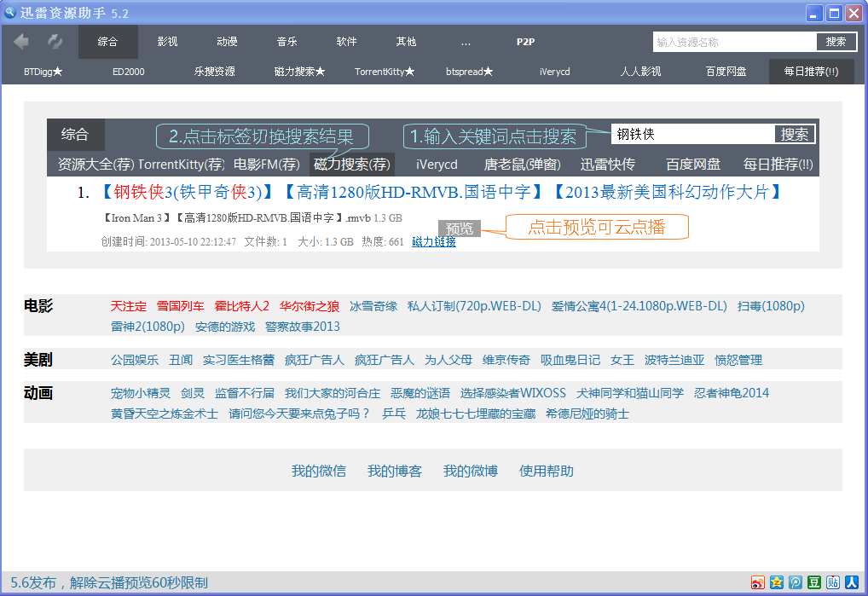The width and height of the screenshot is (868, 596).
Task: Open the movie link 华尔街之狼
Action: point(310,306)
